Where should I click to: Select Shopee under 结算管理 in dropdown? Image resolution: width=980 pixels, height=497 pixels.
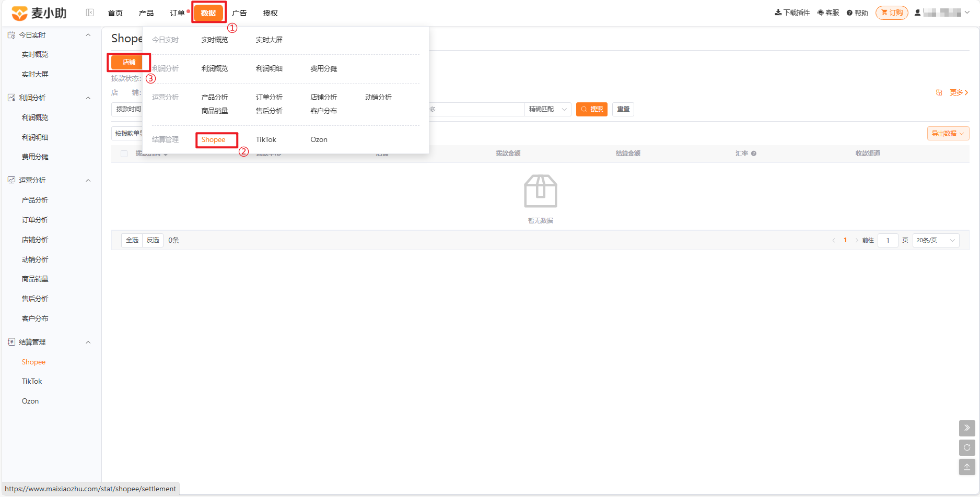(213, 139)
